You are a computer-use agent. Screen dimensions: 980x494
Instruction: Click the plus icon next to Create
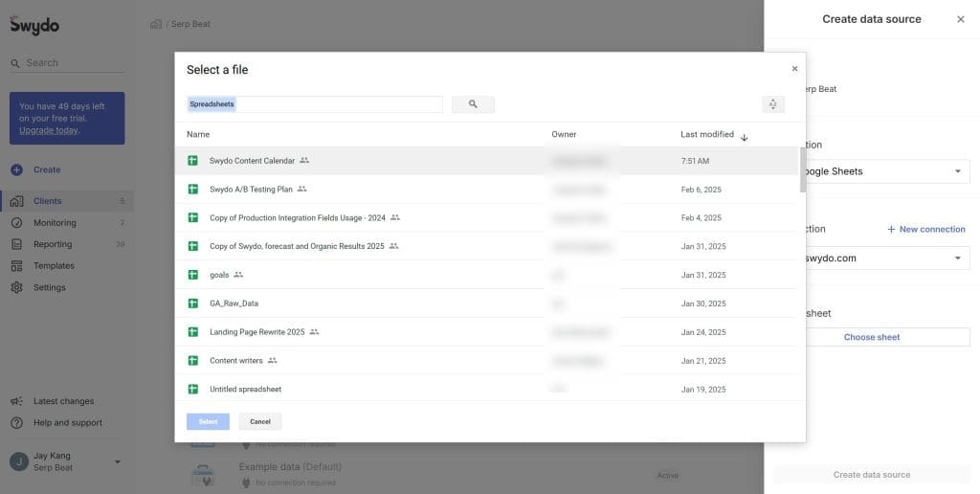[x=17, y=169]
